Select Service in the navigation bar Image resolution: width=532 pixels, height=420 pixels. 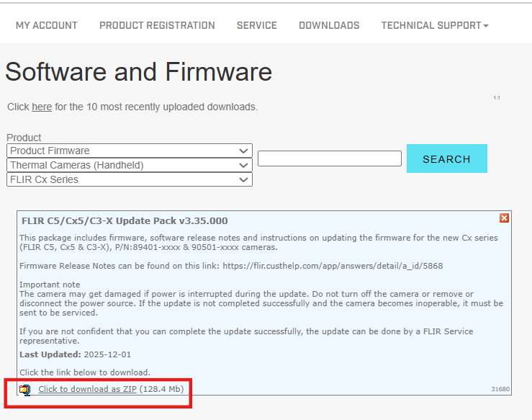257,25
